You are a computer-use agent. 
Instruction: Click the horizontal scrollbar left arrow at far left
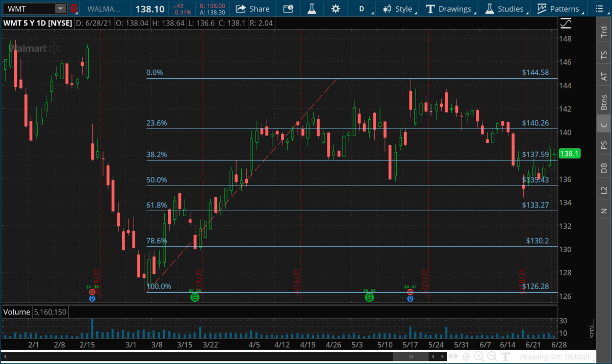5,357
